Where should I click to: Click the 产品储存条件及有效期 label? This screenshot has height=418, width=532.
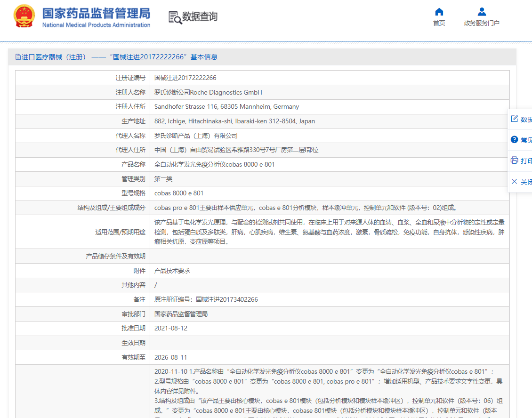115,256
